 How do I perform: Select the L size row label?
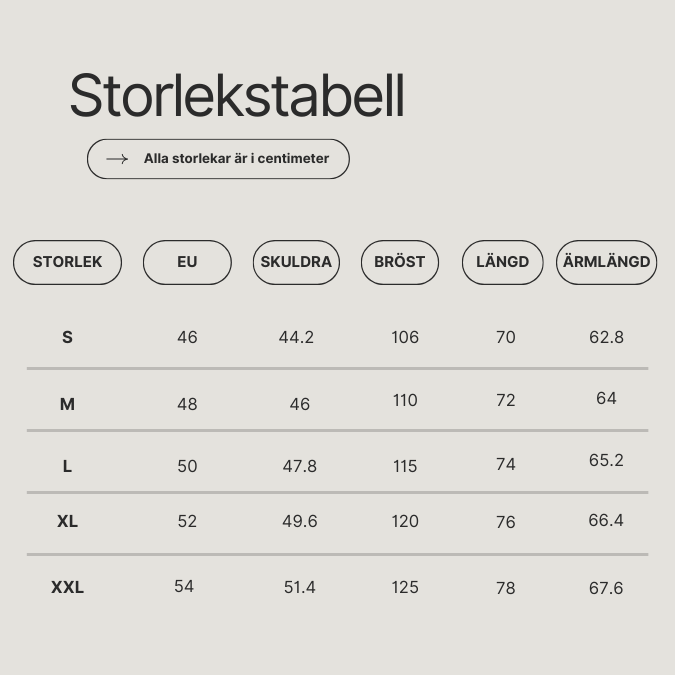pyautogui.click(x=67, y=466)
